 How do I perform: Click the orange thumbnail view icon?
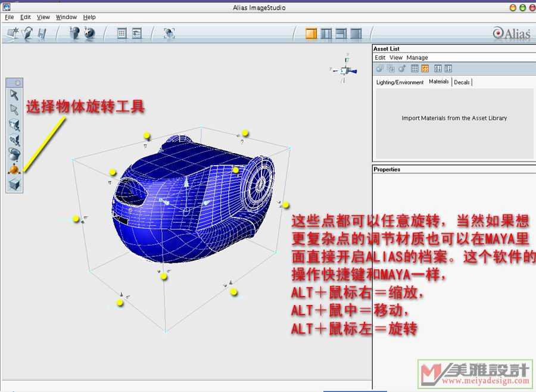[425, 69]
